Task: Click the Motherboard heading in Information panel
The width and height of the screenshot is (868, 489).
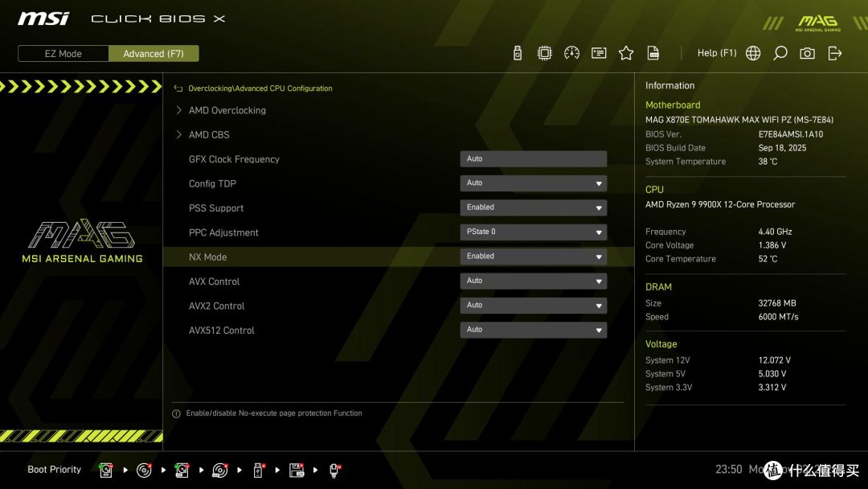Action: coord(673,105)
